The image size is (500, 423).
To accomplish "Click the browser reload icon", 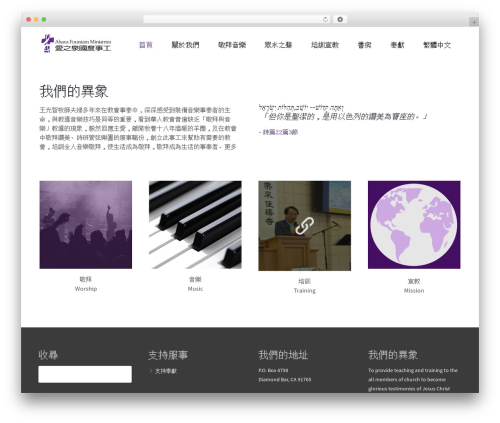I will point(325,20).
